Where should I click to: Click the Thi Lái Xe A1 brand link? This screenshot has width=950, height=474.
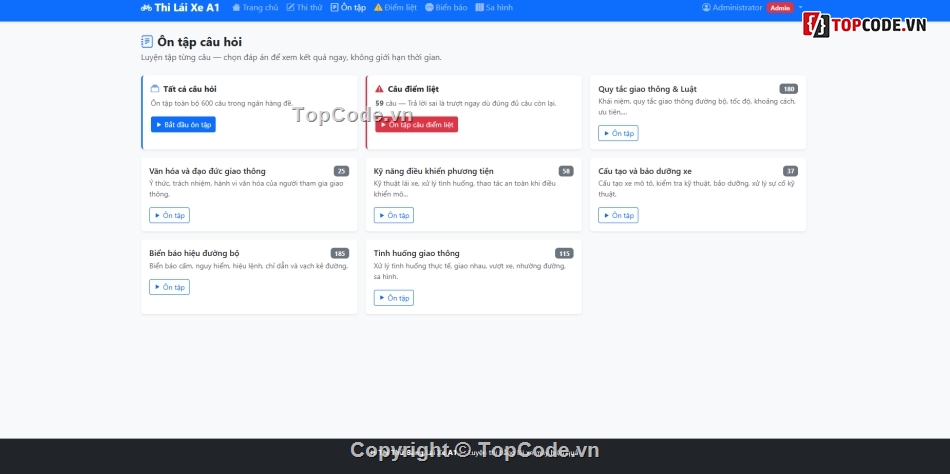[x=187, y=7]
